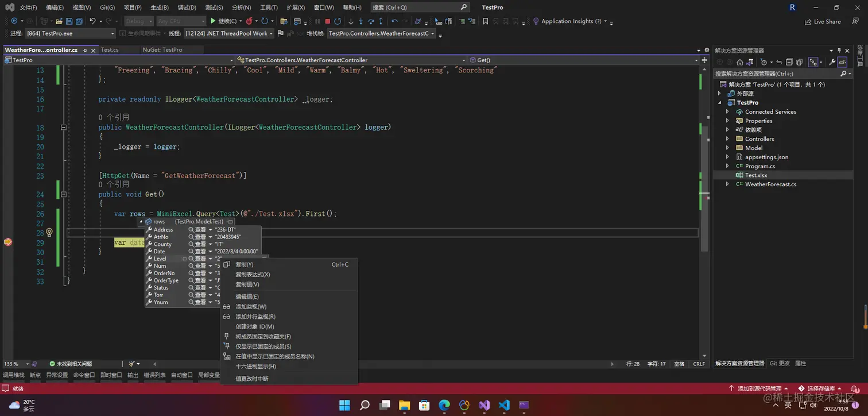Click the Save All toolbar icon

pyautogui.click(x=79, y=21)
